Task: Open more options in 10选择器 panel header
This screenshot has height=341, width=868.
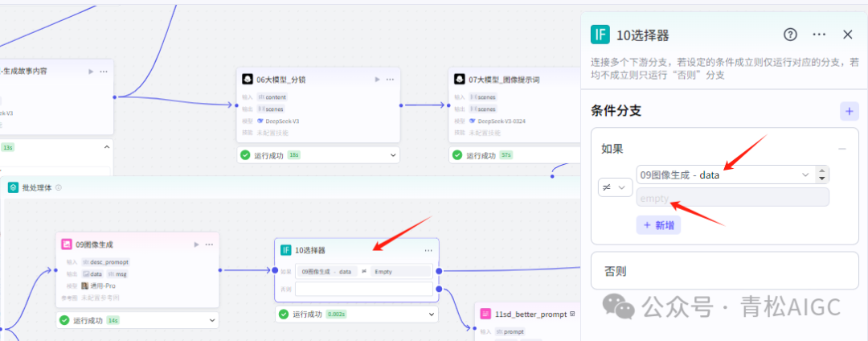Action: [819, 35]
